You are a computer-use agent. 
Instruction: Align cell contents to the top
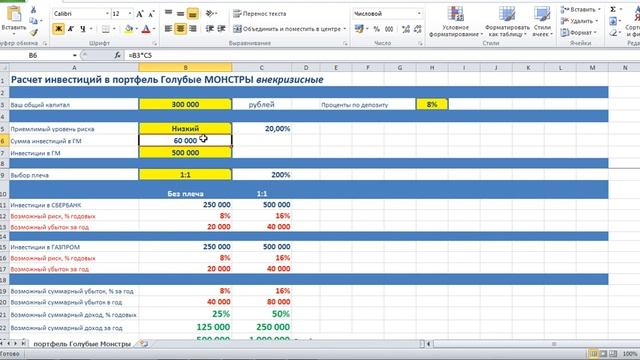pyautogui.click(x=168, y=13)
